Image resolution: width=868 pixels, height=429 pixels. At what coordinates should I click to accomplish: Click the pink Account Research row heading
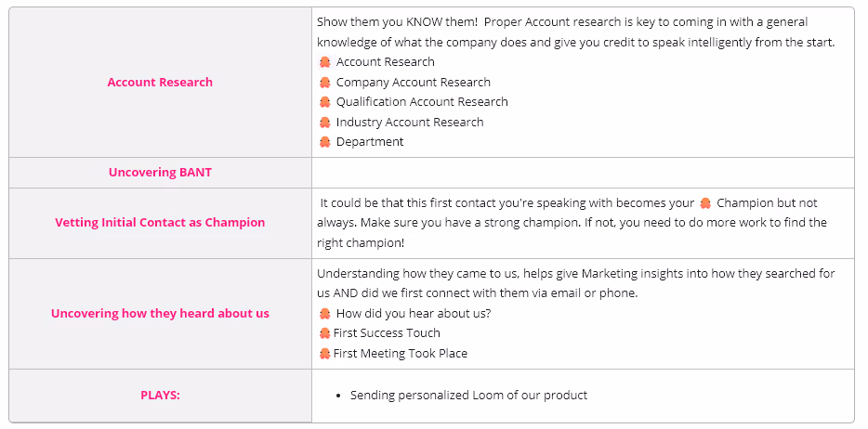pos(160,83)
